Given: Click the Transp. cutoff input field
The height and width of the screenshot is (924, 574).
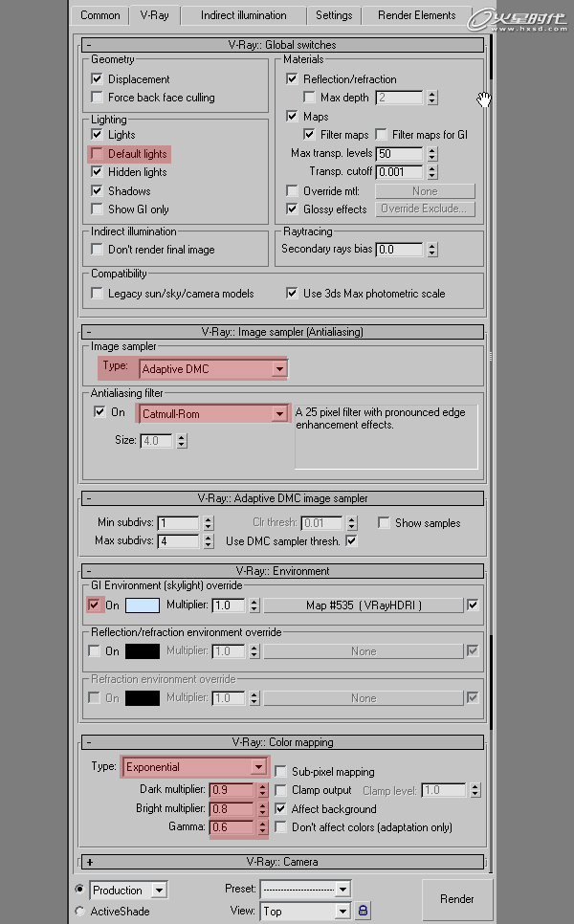Looking at the screenshot, I should (399, 172).
